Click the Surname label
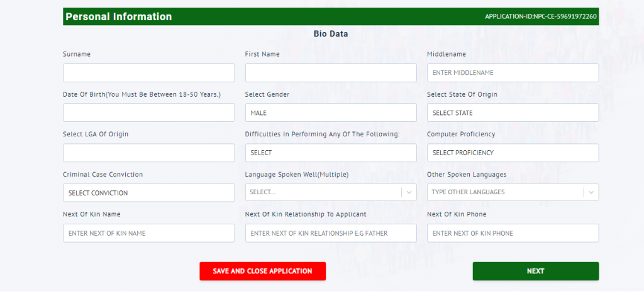644x296 pixels. click(x=77, y=54)
